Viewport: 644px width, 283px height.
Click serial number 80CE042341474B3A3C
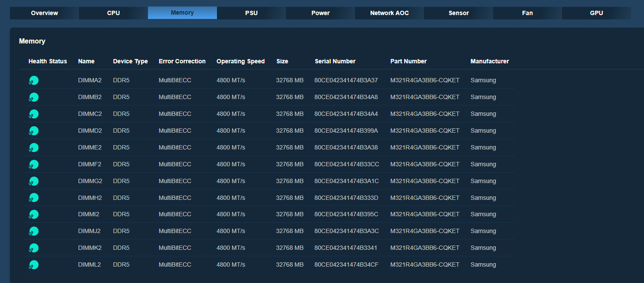347,231
